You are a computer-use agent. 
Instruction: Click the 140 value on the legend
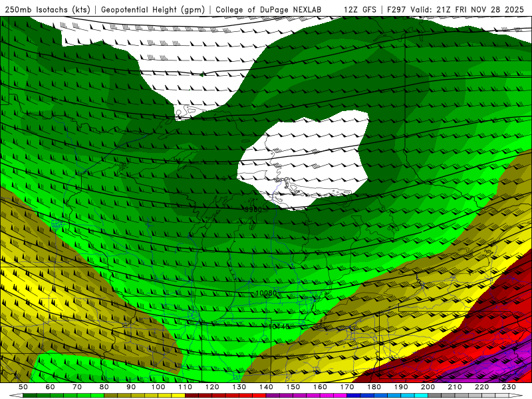(266, 387)
